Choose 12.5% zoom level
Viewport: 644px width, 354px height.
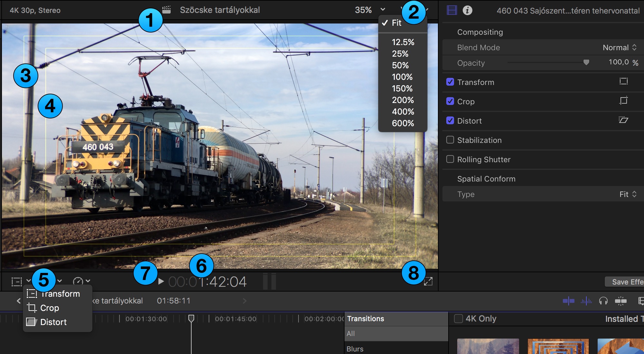pyautogui.click(x=402, y=42)
